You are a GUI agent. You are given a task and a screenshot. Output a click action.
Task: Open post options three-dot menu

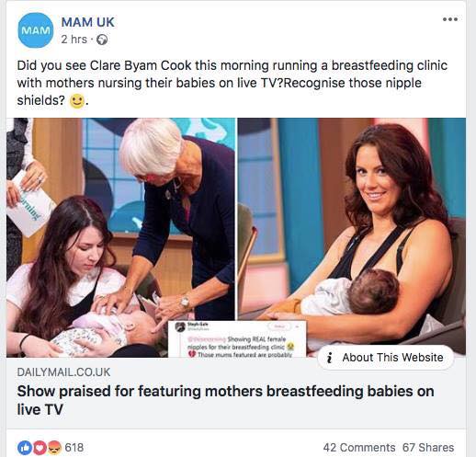(450, 19)
